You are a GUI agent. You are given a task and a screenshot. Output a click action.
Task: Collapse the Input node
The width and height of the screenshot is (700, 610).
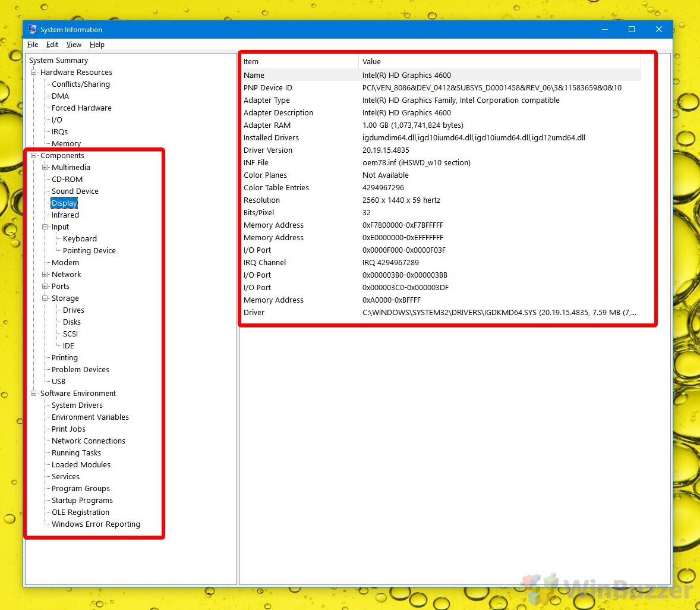tap(45, 227)
